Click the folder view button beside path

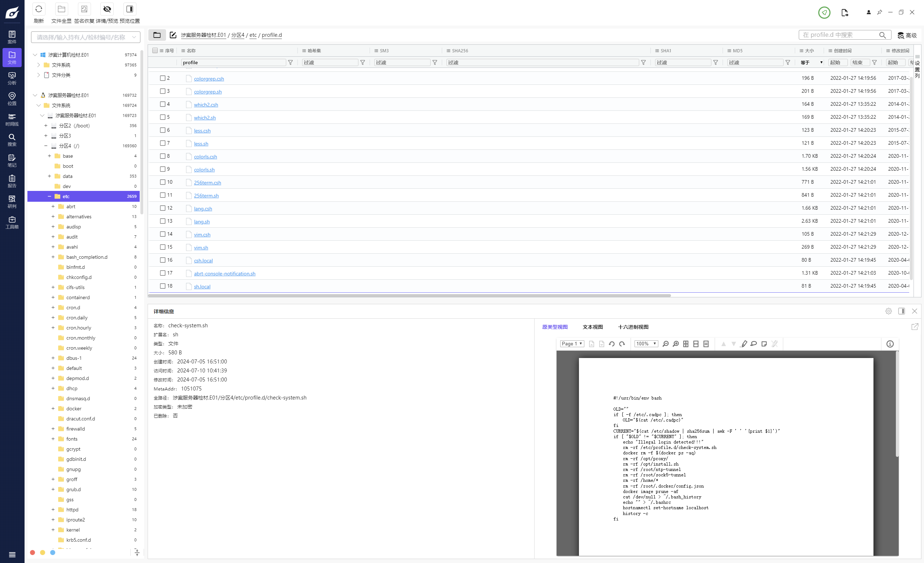tap(157, 35)
